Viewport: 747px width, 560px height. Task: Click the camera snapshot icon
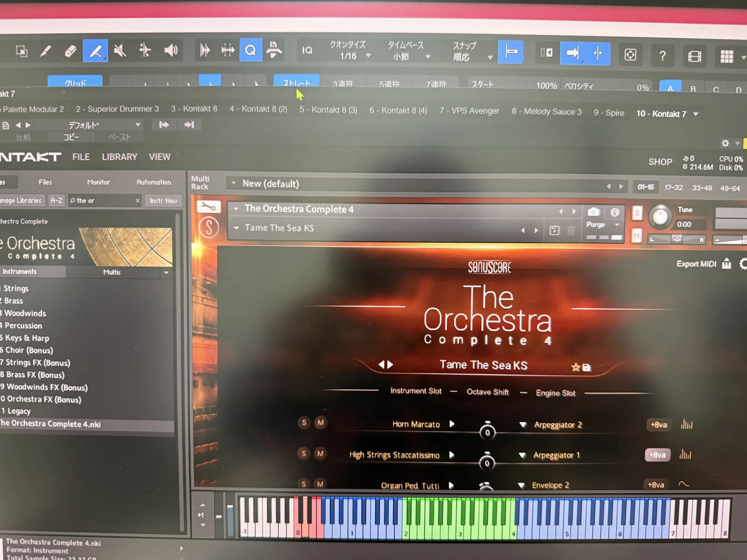click(x=593, y=212)
